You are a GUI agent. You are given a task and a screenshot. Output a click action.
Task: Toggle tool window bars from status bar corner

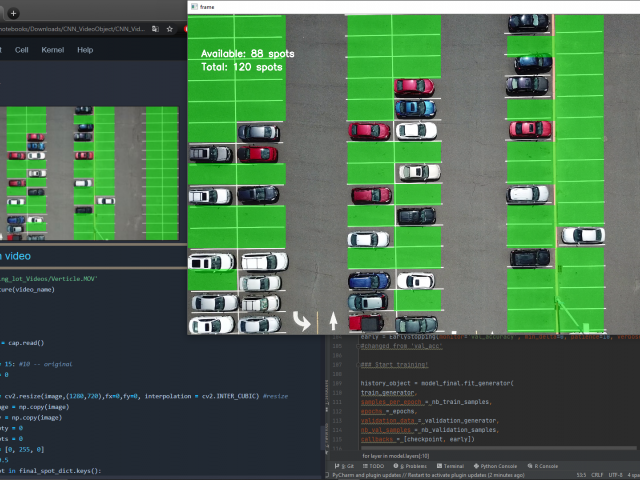tap(332, 476)
